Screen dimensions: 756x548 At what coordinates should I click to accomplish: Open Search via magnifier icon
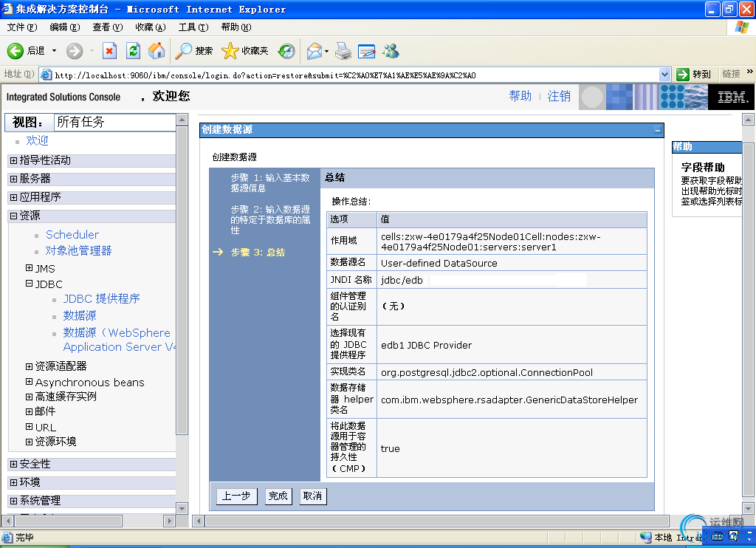(x=183, y=51)
